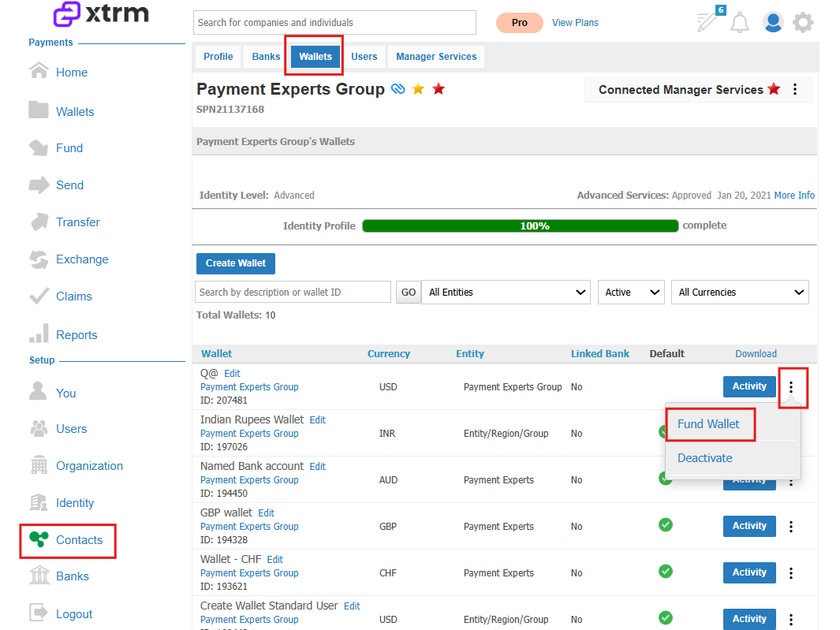This screenshot has width=840, height=630.
Task: Click the red star next to company name
Action: coord(439,89)
